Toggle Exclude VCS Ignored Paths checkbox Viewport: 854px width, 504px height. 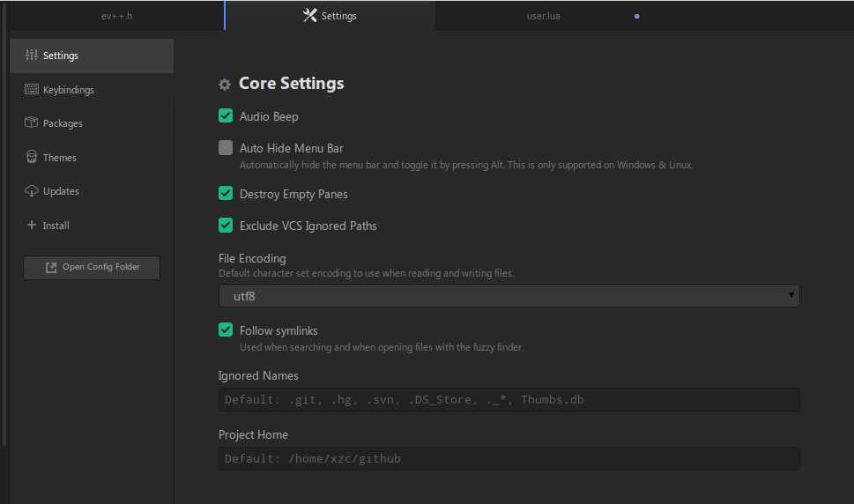(x=226, y=226)
